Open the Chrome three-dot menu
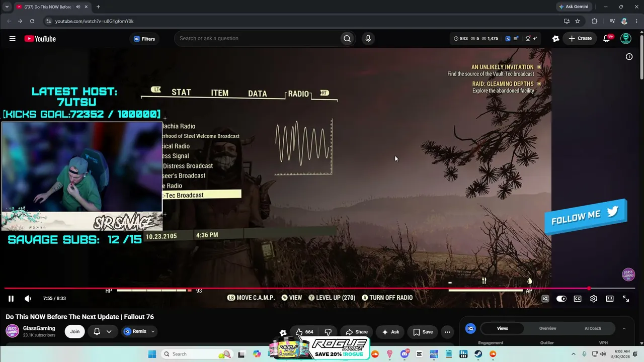Screen dimensions: 644x362 [636, 21]
